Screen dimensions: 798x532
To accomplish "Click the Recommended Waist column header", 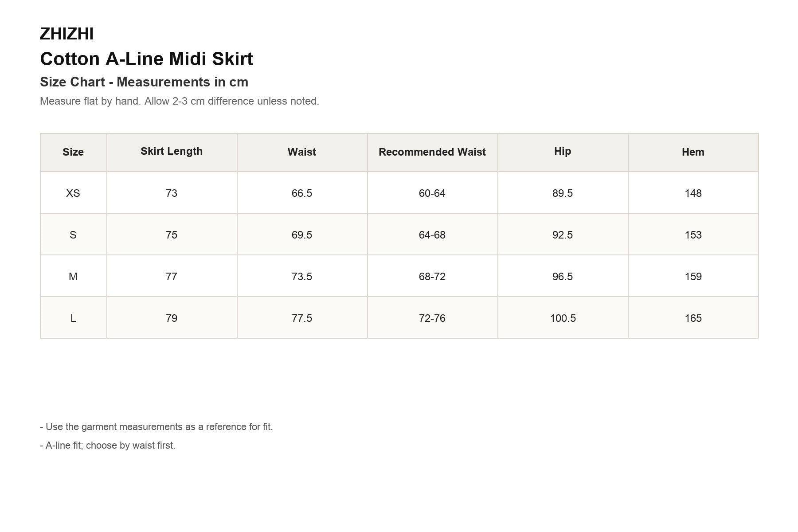I will [432, 152].
